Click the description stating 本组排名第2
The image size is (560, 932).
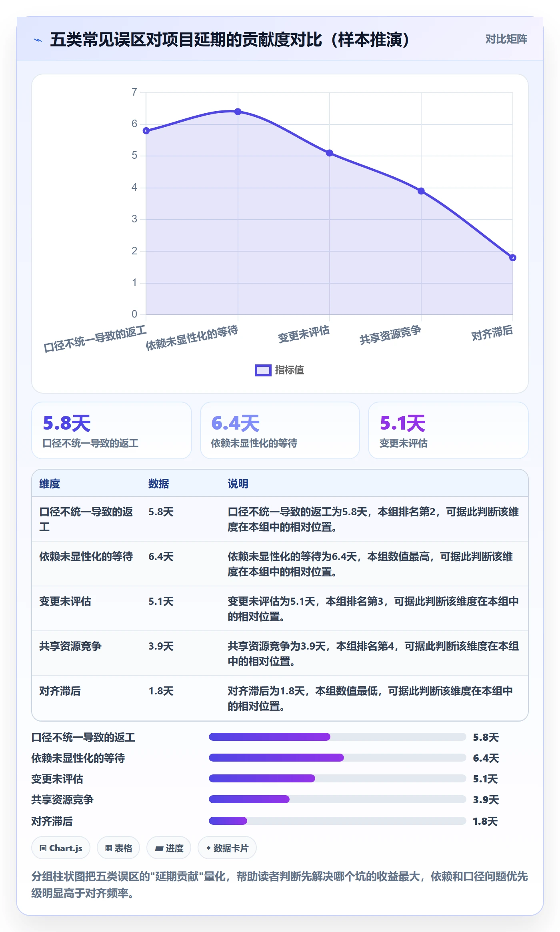pos(373,519)
